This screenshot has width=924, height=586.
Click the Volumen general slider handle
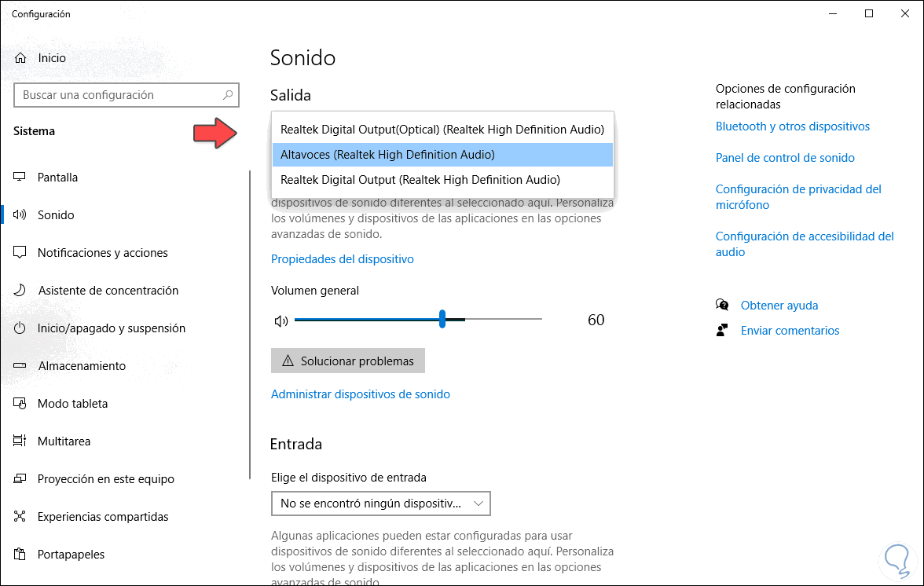click(x=442, y=319)
